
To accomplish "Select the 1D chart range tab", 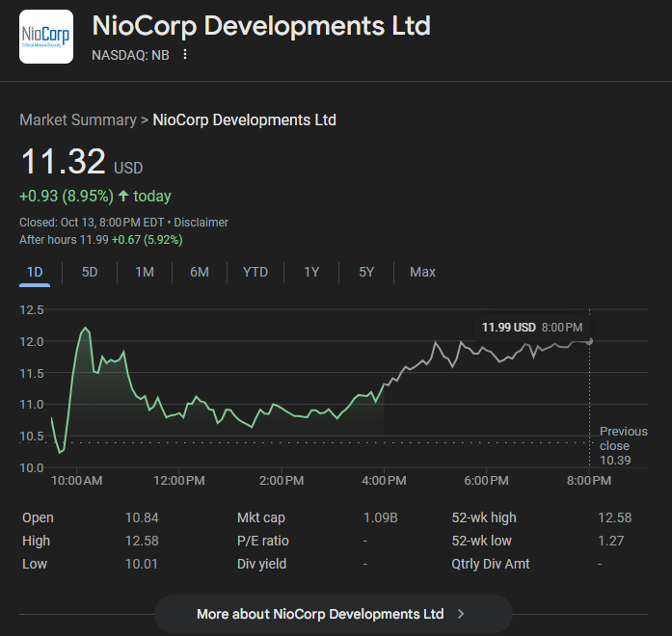I will point(35,272).
